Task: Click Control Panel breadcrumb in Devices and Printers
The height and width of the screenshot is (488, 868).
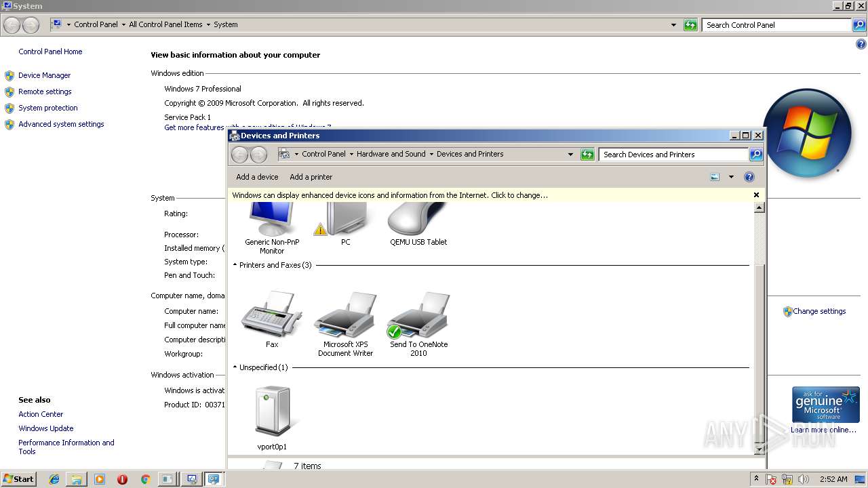Action: (x=323, y=154)
